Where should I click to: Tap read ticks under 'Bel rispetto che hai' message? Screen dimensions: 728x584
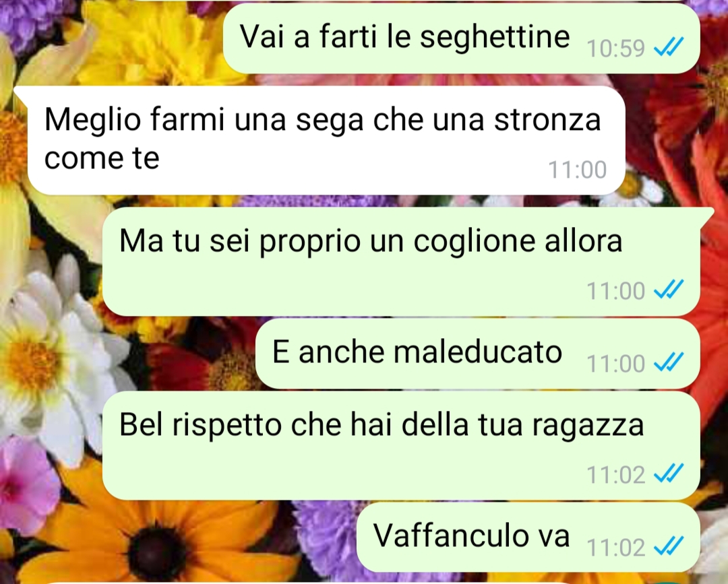pyautogui.click(x=669, y=473)
